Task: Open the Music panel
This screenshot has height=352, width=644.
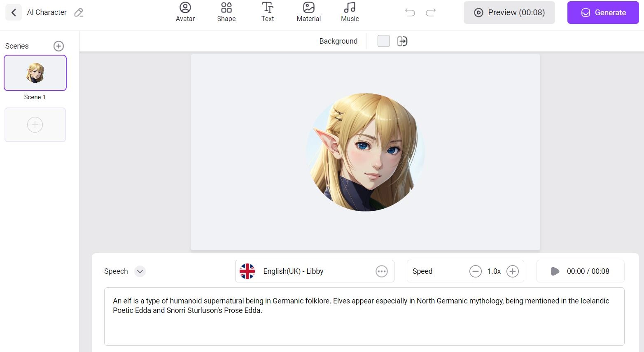Action: pos(350,12)
